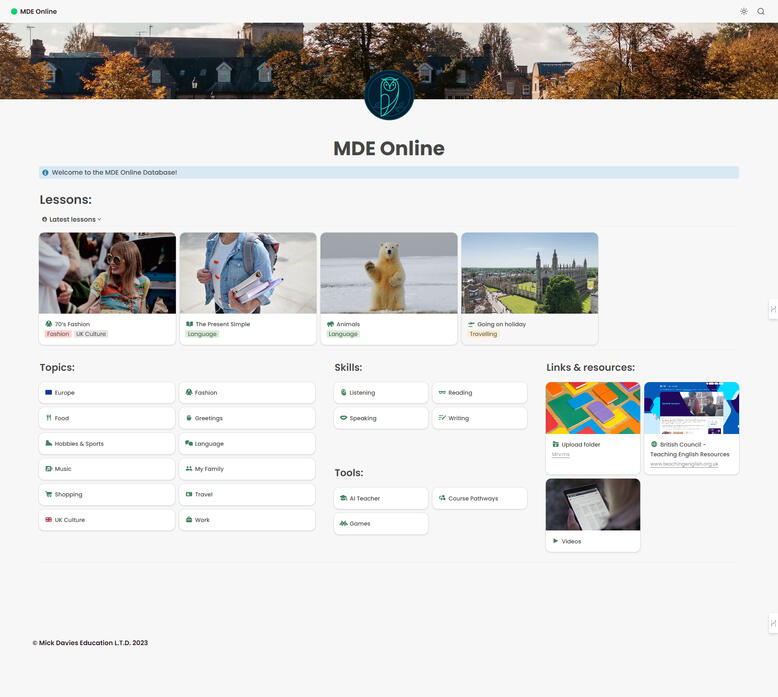Open the 70's Fashion lesson thumbnail
This screenshot has height=697, width=778.
107,273
